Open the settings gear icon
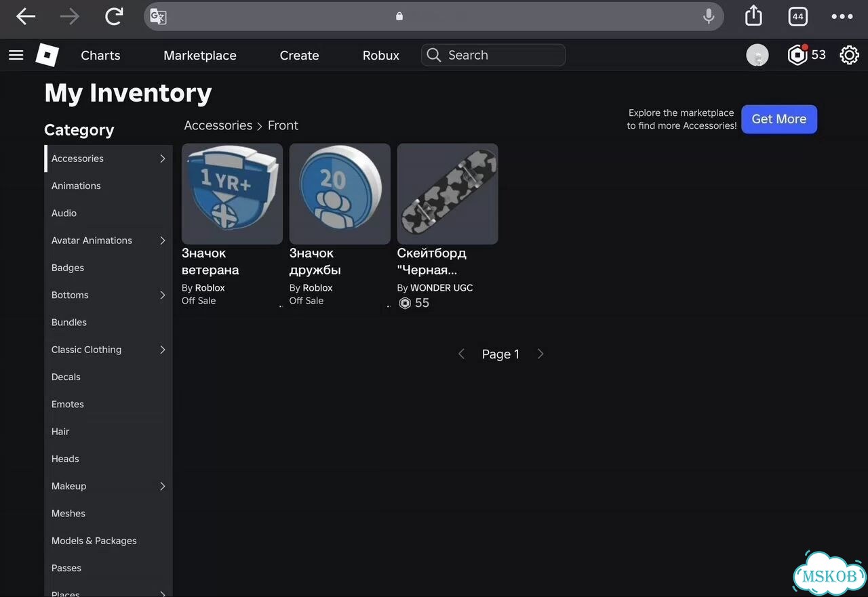This screenshot has height=597, width=868. 849,55
